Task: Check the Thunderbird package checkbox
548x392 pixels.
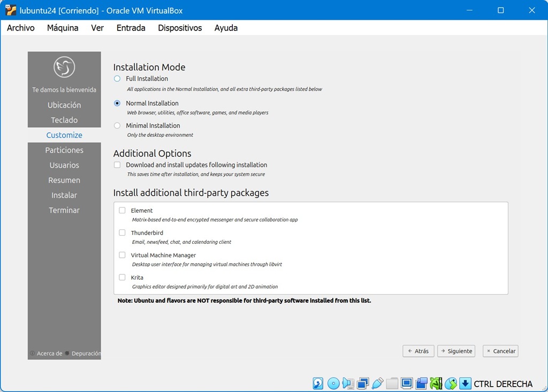Action: click(x=122, y=233)
